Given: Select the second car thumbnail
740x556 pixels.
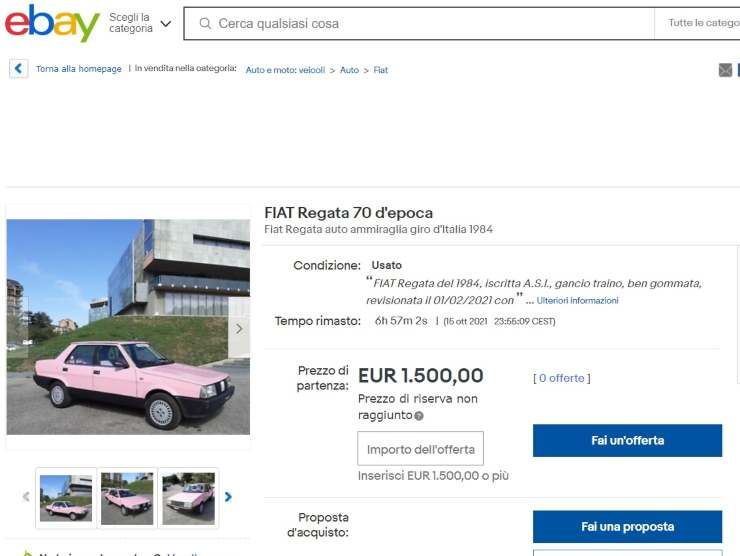Looking at the screenshot, I should [x=127, y=498].
